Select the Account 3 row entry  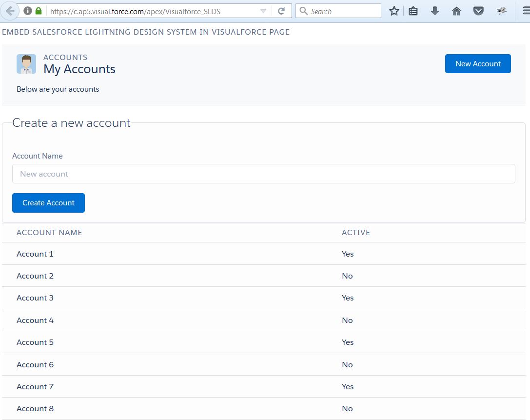35,298
